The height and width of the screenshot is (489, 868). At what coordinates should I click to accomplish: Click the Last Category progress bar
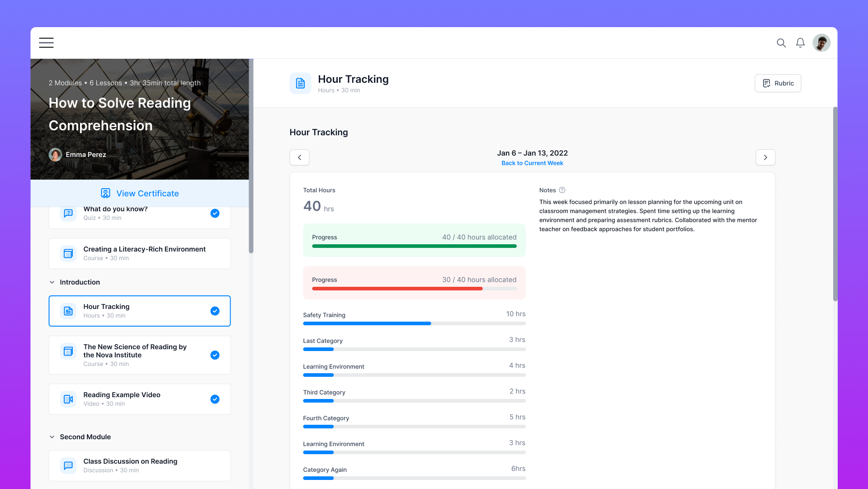(414, 349)
